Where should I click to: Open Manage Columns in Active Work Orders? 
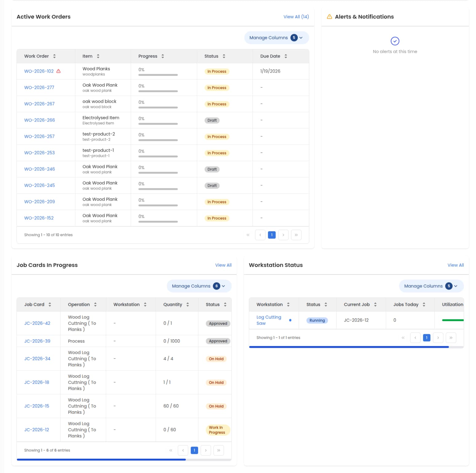pyautogui.click(x=276, y=38)
